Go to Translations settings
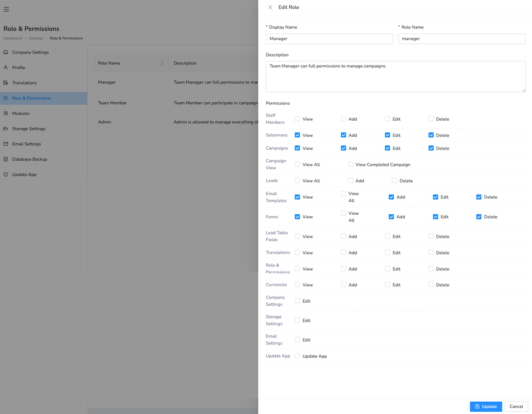The height and width of the screenshot is (414, 532). [44, 83]
